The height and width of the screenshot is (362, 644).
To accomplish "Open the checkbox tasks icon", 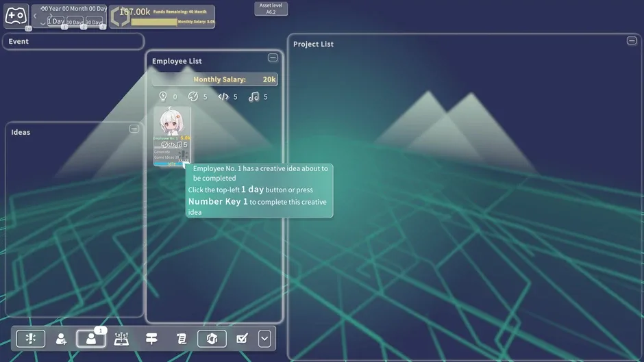I will click(243, 339).
